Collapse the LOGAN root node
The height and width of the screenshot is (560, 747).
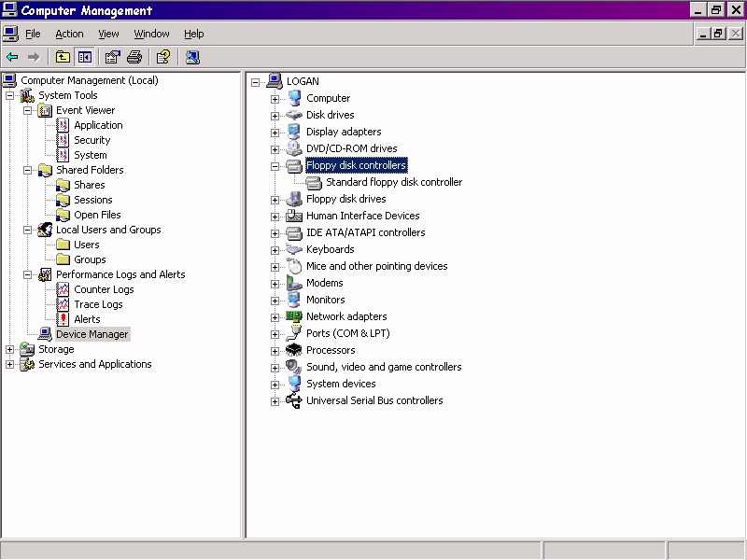[255, 82]
